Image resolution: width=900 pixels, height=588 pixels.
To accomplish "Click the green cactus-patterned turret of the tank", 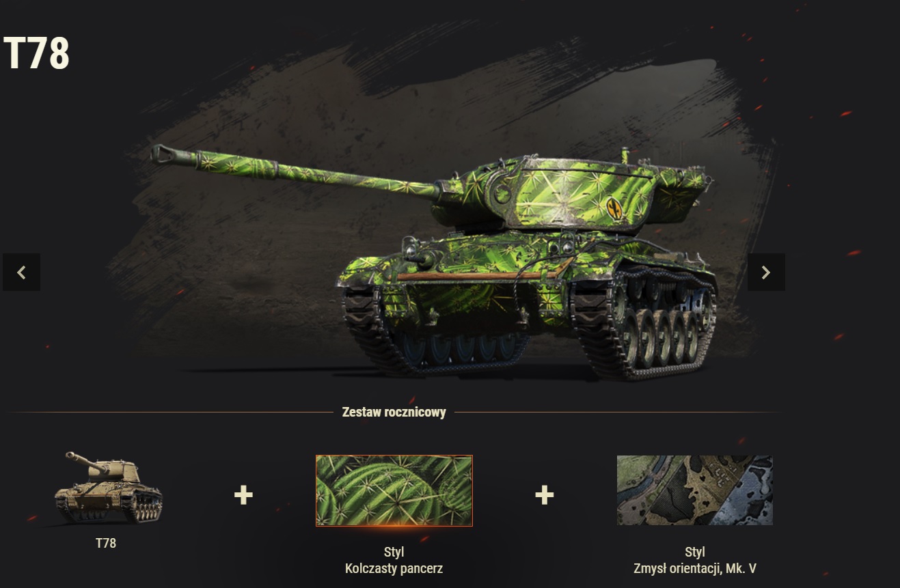I will [x=574, y=195].
